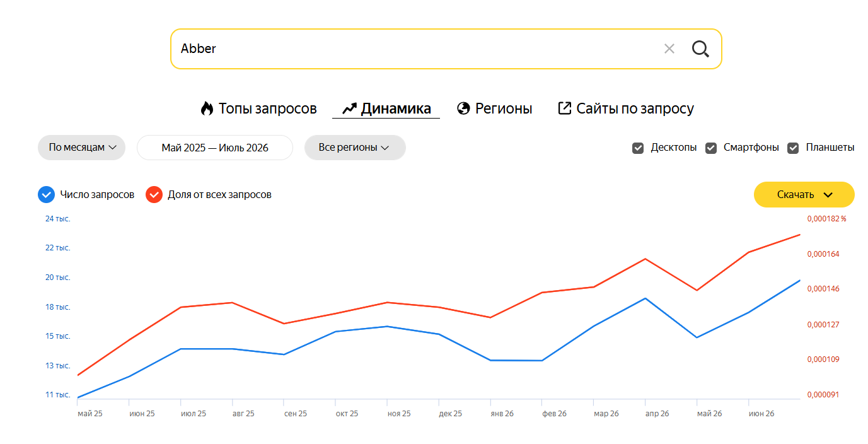Open the По месяцам grouping dropdown

[82, 148]
